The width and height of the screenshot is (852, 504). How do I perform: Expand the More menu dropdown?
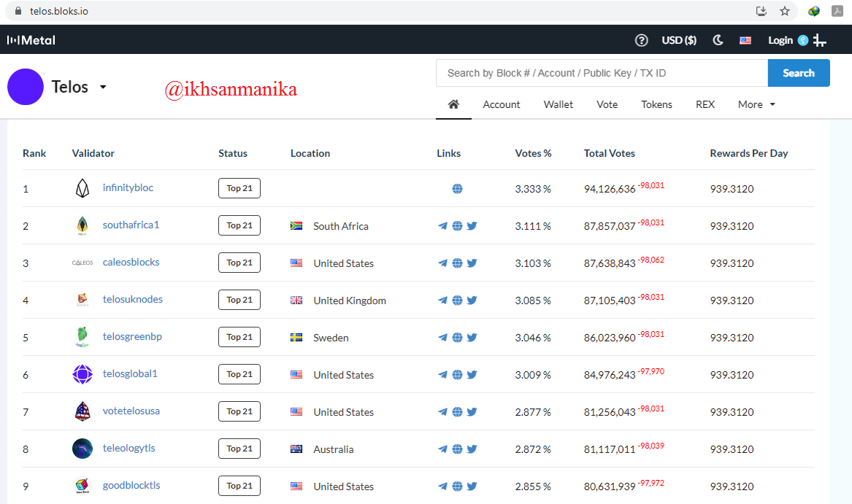click(x=756, y=104)
